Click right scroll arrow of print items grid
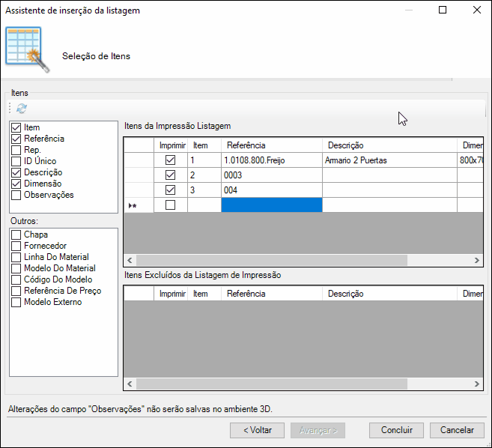The width and height of the screenshot is (492, 448). pos(476,260)
